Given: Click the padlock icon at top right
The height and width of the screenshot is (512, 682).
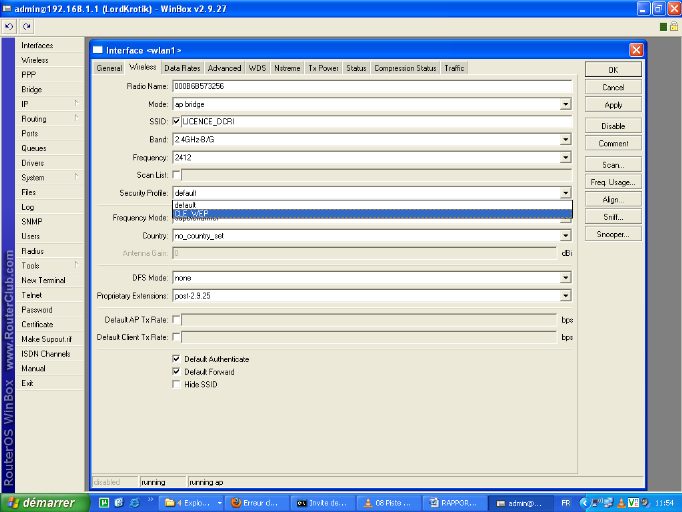Looking at the screenshot, I should coord(674,27).
